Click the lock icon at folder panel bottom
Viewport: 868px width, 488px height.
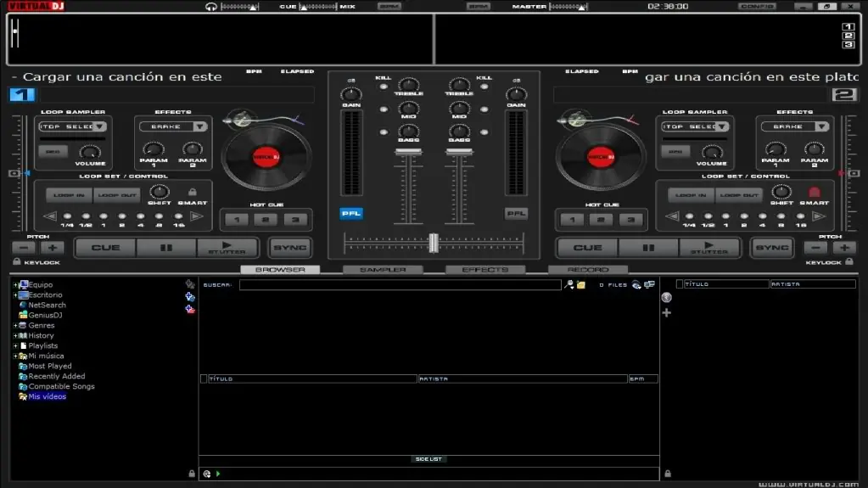[x=192, y=474]
